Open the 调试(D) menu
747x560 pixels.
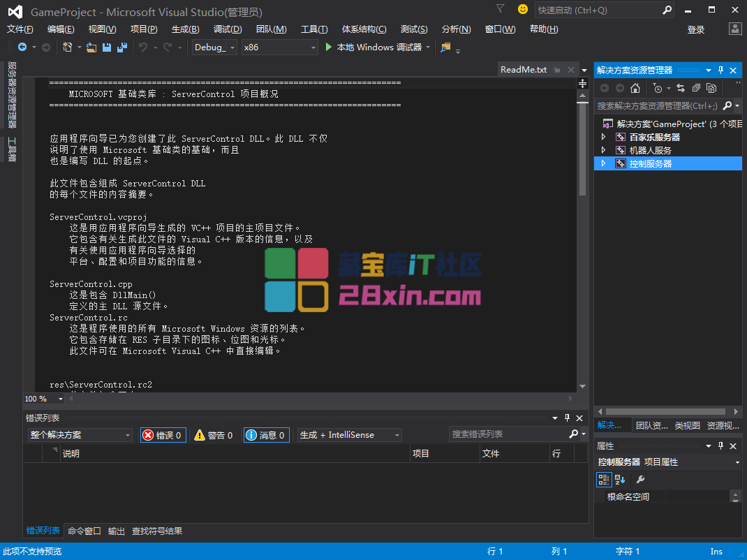pyautogui.click(x=228, y=29)
